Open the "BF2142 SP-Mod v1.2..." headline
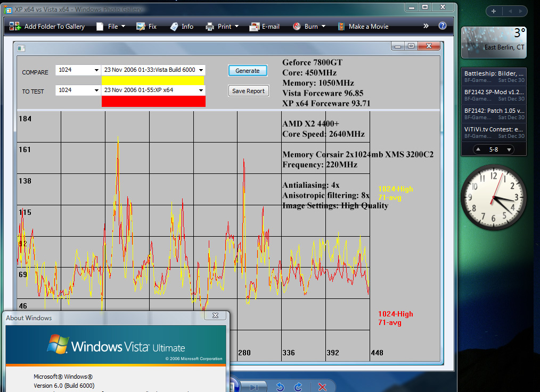Viewport: 540px width, 392px height. pyautogui.click(x=494, y=95)
